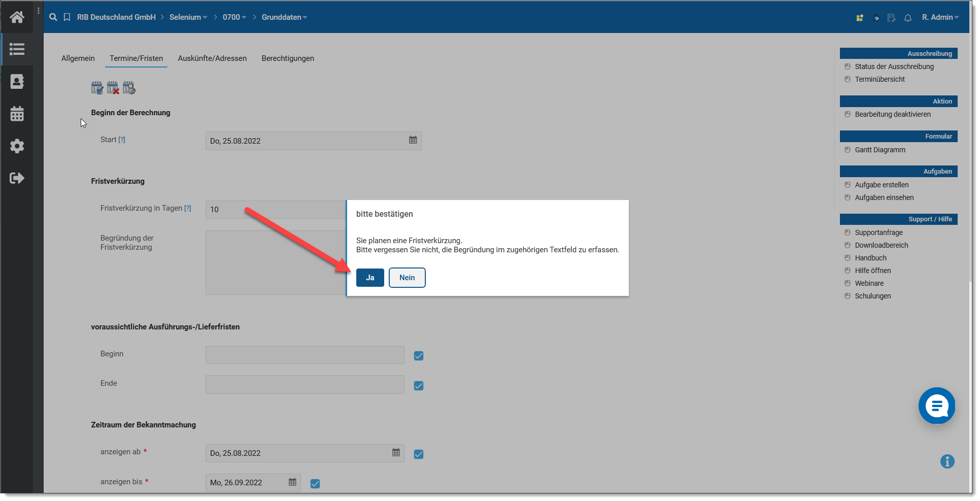The image size is (980, 501).
Task: Click the calendar with red X icon
Action: coord(113,88)
